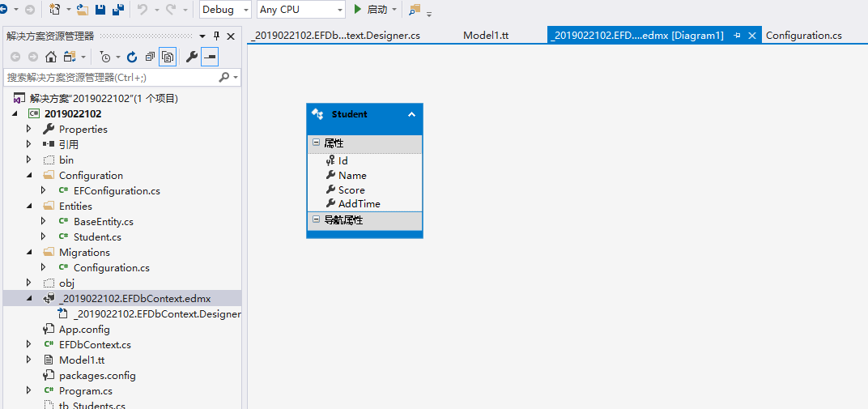
Task: Refresh the Solution Explorer
Action: [x=132, y=57]
